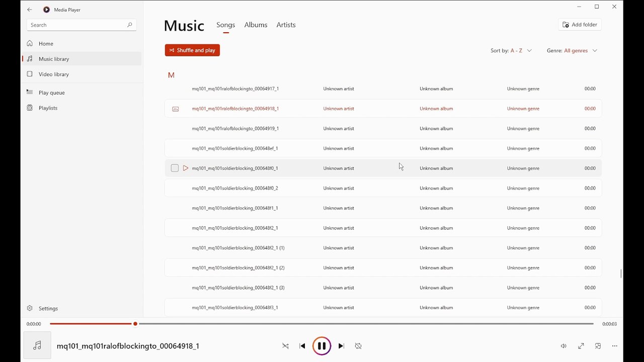Image resolution: width=644 pixels, height=362 pixels.
Task: Click Unknown album in the 000648f1_1 row
Action: (436, 208)
